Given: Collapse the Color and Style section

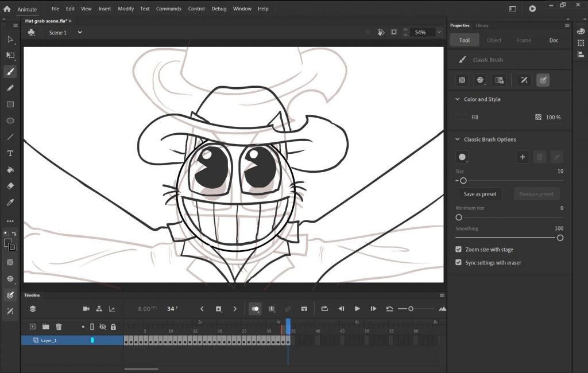Looking at the screenshot, I should tap(457, 99).
